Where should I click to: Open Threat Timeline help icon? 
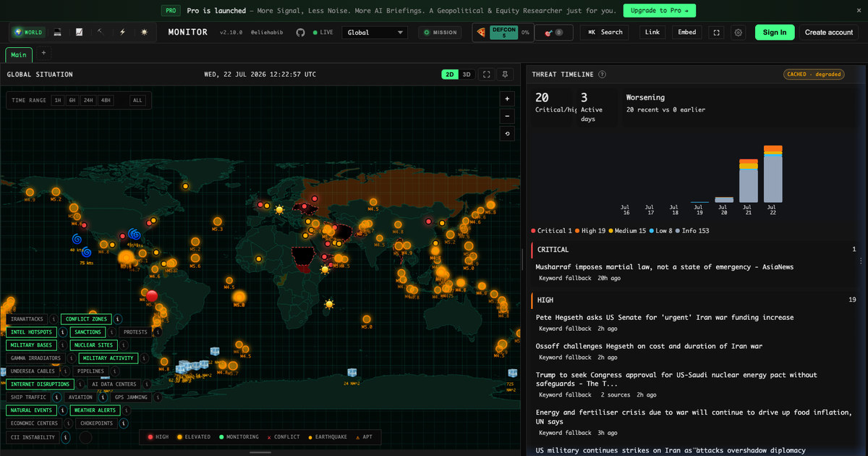(x=602, y=75)
